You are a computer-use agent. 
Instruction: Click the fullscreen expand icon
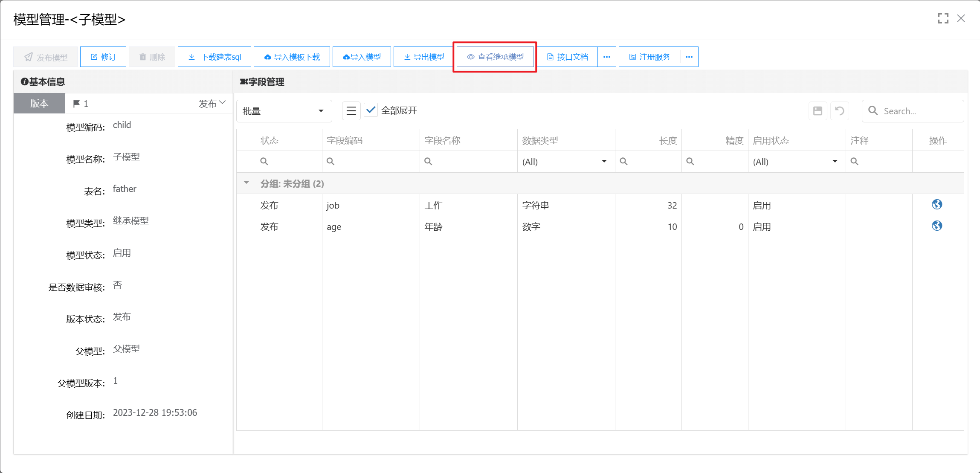943,18
